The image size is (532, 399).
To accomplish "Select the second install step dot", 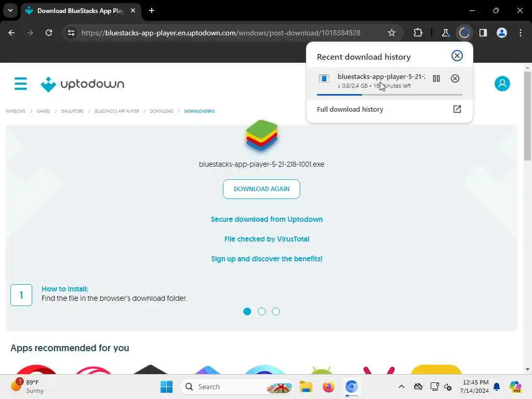I will click(261, 311).
